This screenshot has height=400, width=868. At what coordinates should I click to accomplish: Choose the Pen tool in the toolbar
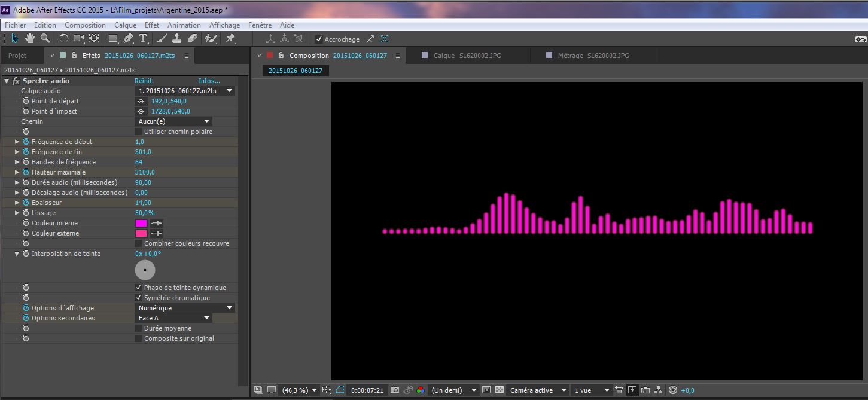pos(128,39)
